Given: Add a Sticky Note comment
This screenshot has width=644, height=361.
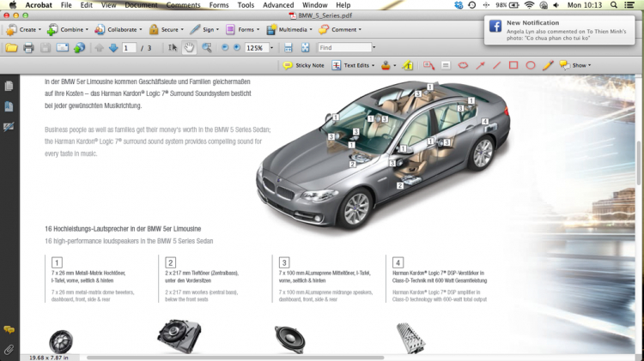Looking at the screenshot, I should pyautogui.click(x=303, y=65).
